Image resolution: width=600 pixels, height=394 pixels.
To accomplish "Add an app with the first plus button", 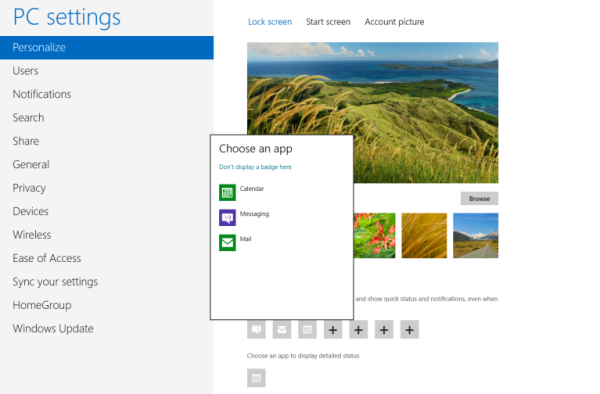I will 333,329.
